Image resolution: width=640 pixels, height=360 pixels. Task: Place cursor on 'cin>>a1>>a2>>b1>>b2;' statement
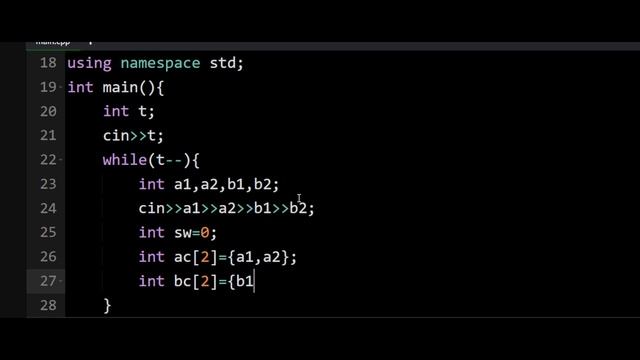pyautogui.click(x=227, y=209)
